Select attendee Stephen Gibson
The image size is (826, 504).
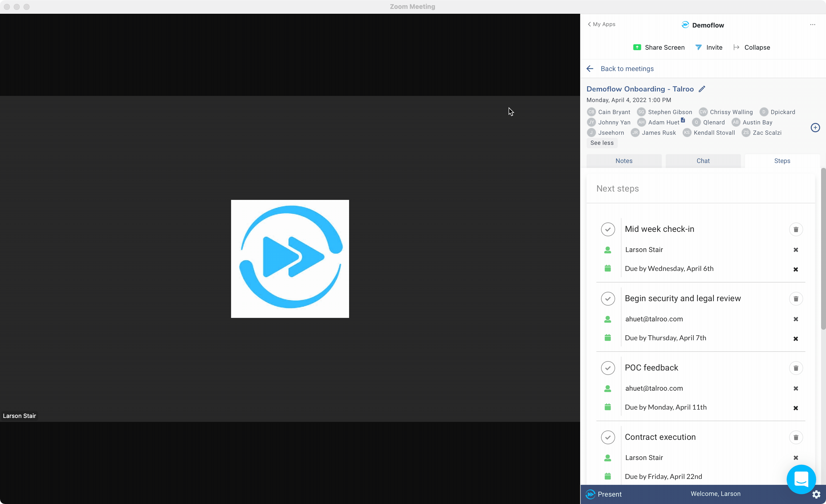(x=664, y=112)
